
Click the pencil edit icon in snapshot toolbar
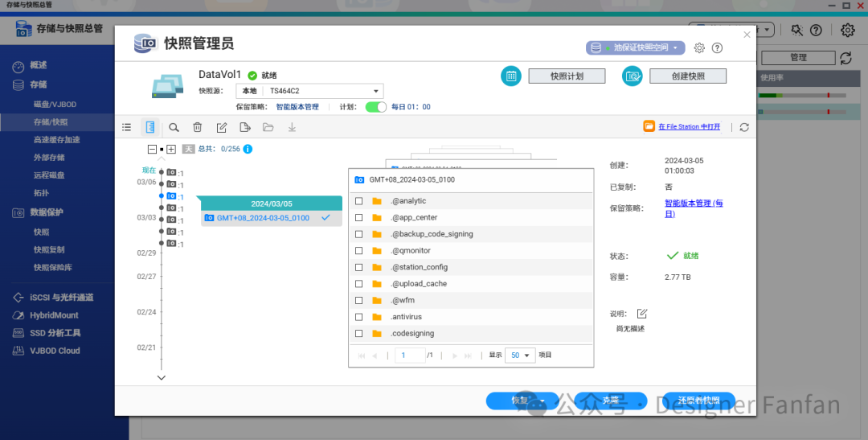point(222,127)
